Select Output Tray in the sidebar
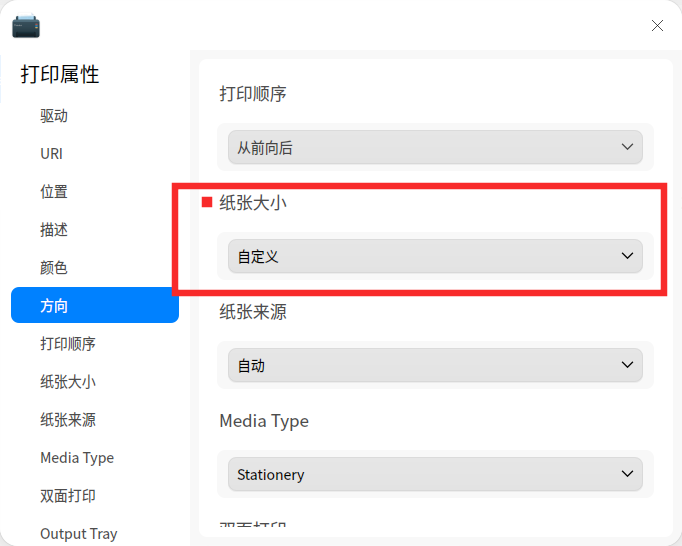 [95, 533]
